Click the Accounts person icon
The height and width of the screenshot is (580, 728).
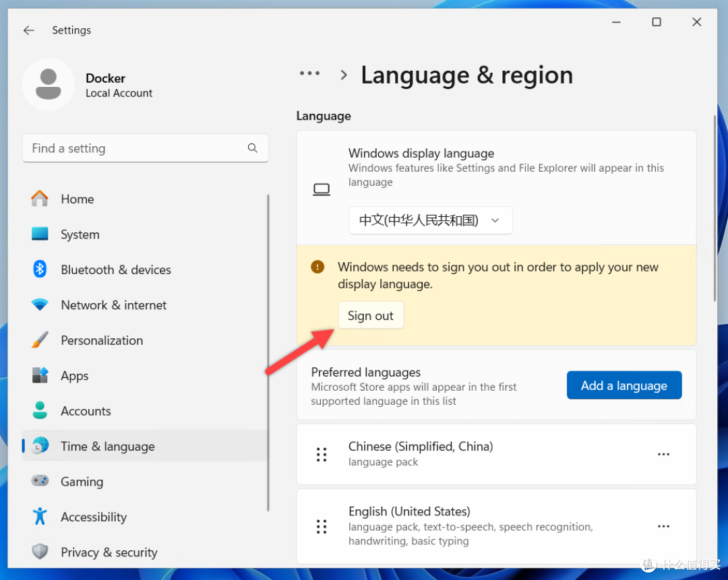tap(40, 411)
